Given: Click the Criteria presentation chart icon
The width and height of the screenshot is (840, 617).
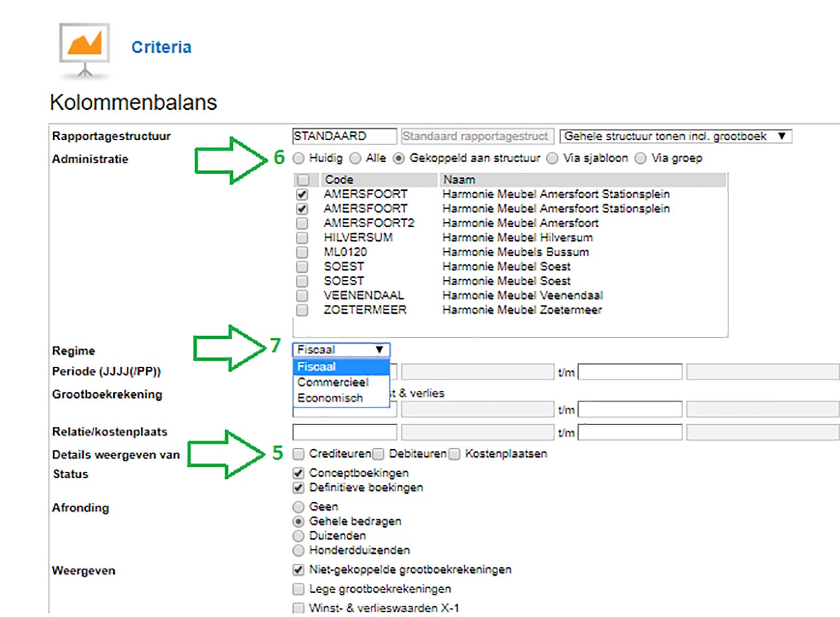Looking at the screenshot, I should (x=84, y=50).
